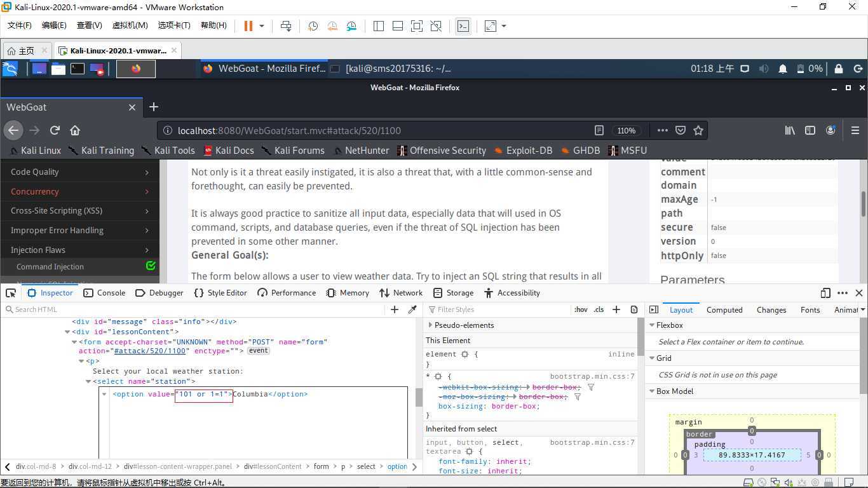868x488 pixels.
Task: Open the Storage tab
Action: pos(453,293)
